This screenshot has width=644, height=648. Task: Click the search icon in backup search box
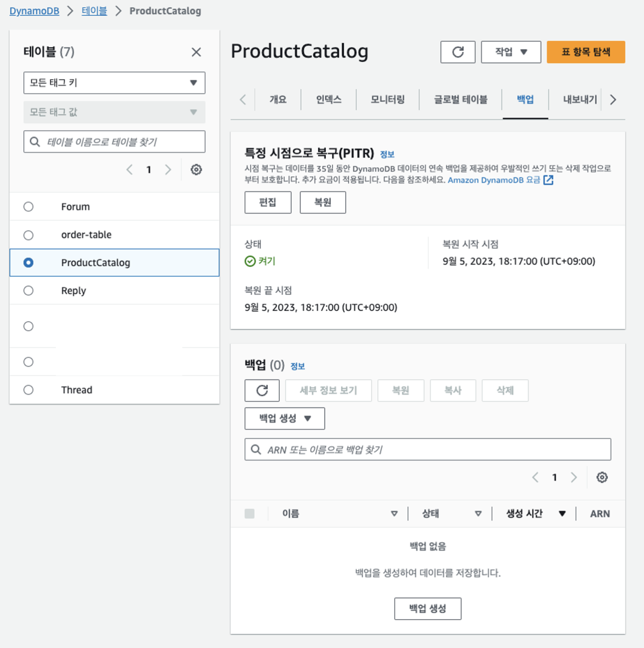[x=256, y=449]
